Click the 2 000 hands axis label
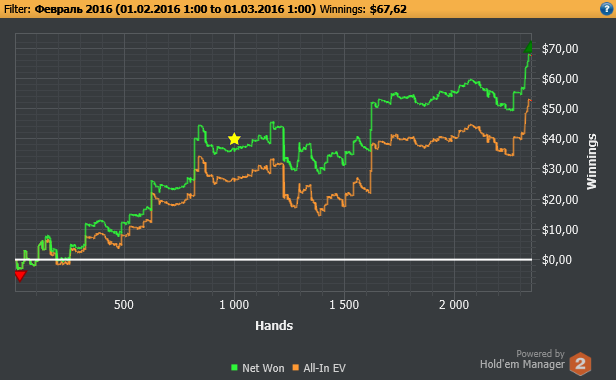This screenshot has height=380, width=616. (454, 305)
